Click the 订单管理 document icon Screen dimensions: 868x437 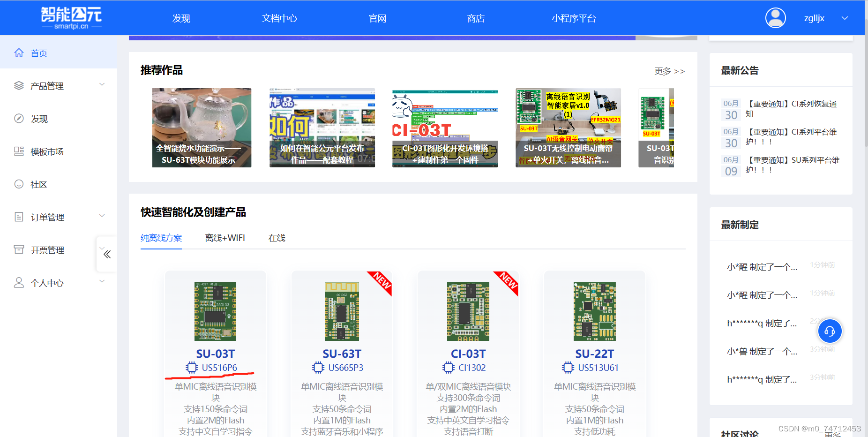pyautogui.click(x=19, y=217)
